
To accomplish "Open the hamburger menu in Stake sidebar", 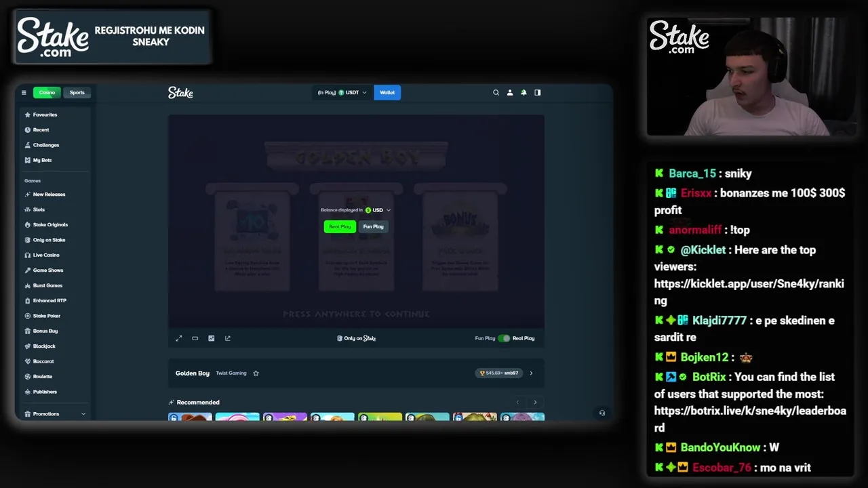I will click(24, 93).
